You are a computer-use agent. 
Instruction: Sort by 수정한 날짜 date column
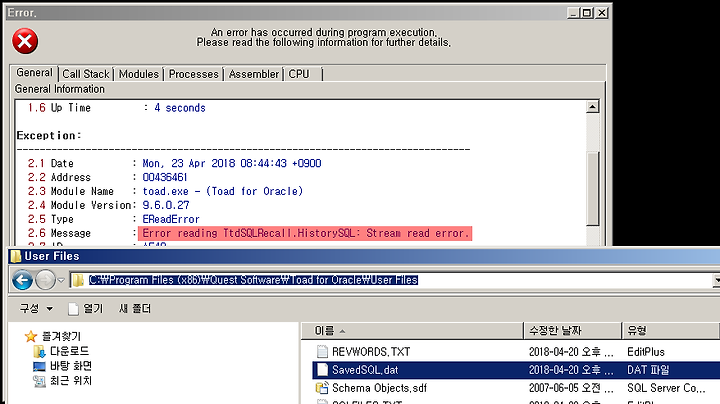click(572, 331)
